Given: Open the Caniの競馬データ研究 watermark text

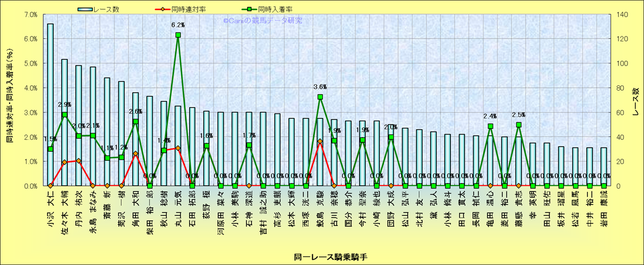Looking at the screenshot, I should [x=262, y=20].
